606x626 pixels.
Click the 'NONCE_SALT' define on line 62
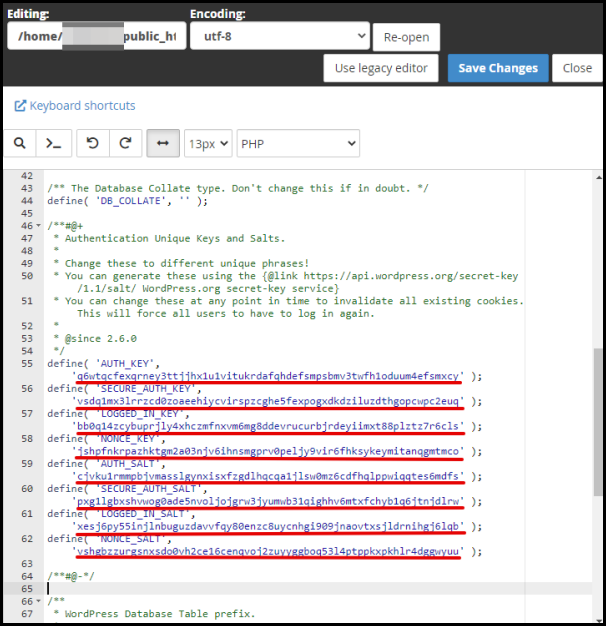(x=109, y=539)
